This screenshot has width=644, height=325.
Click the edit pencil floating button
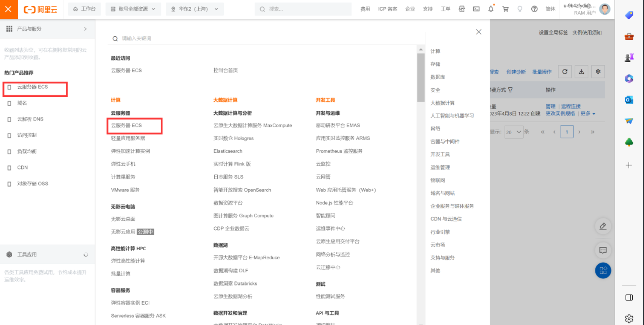[603, 226]
